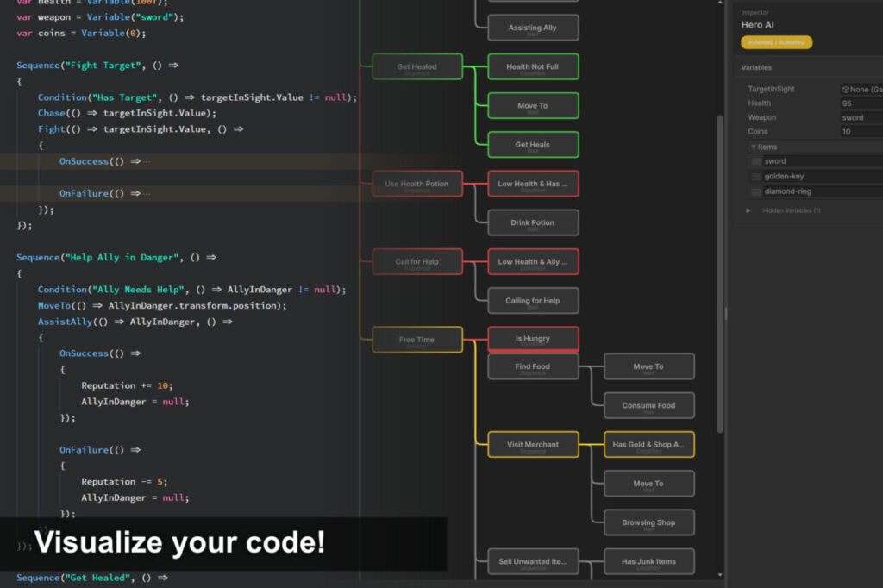
Task: Click the drag handle beside sword item
Action: point(756,160)
